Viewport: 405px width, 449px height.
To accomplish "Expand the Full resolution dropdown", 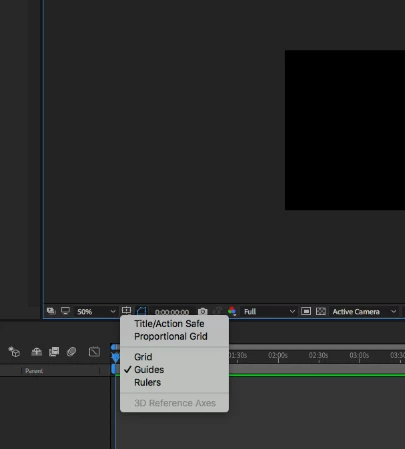I will click(269, 312).
